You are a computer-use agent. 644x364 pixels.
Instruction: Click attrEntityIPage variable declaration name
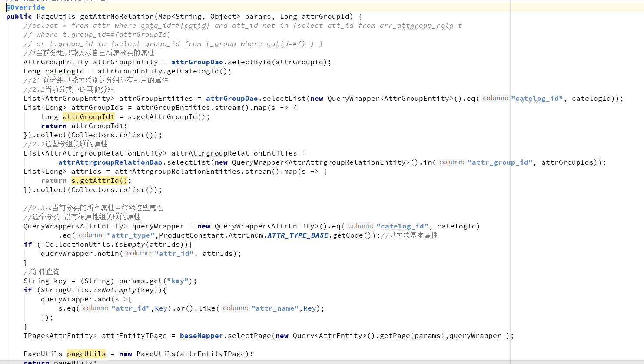coord(134,335)
